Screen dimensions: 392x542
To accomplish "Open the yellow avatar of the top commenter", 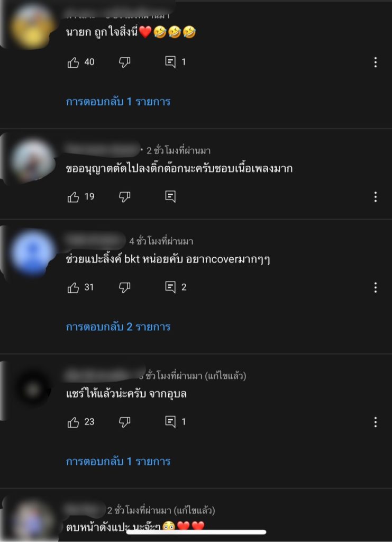I will coord(32,26).
